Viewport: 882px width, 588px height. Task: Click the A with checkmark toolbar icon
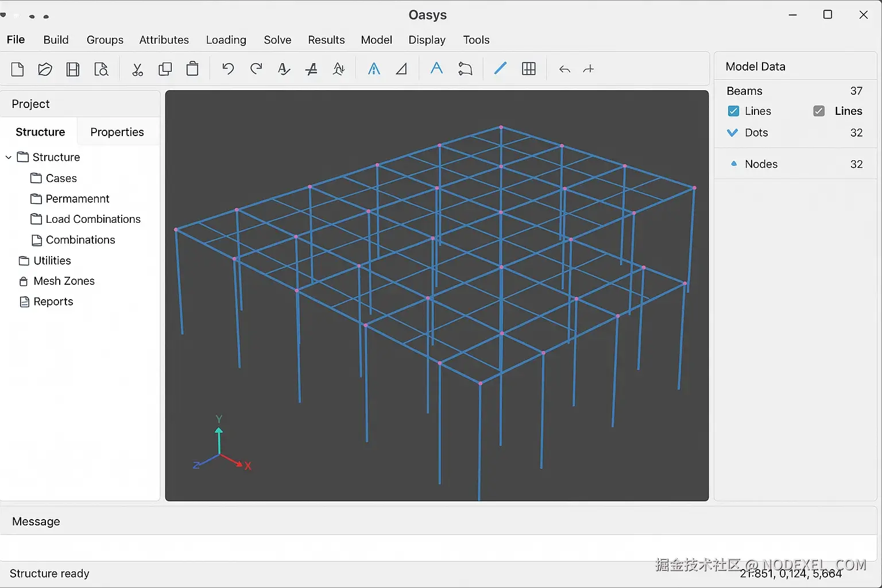pos(284,69)
